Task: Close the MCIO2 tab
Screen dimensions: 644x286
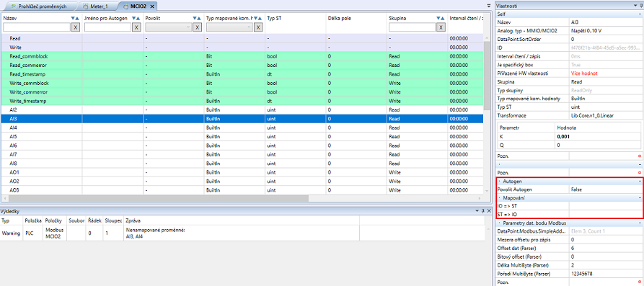Action: click(x=152, y=6)
